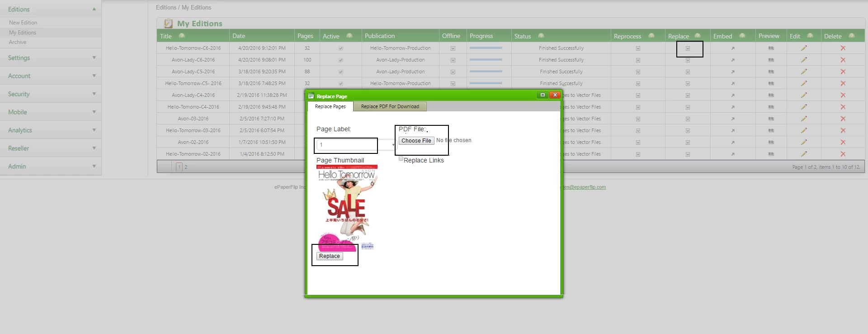
Task: Click the reprocess icon for Avon-Lady-C6-2016
Action: coord(638,60)
